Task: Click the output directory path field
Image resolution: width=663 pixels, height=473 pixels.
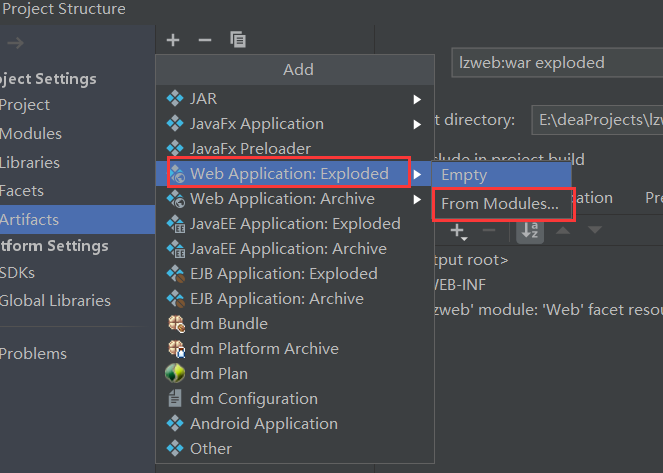Action: coord(597,120)
